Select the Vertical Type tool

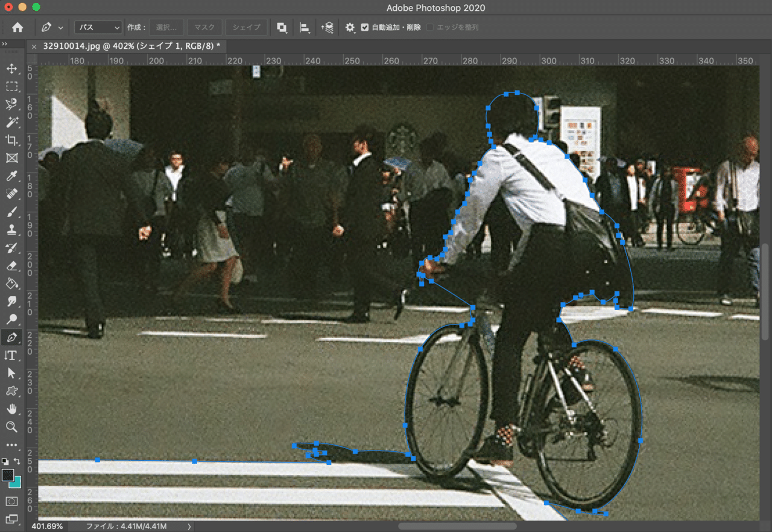coord(11,355)
